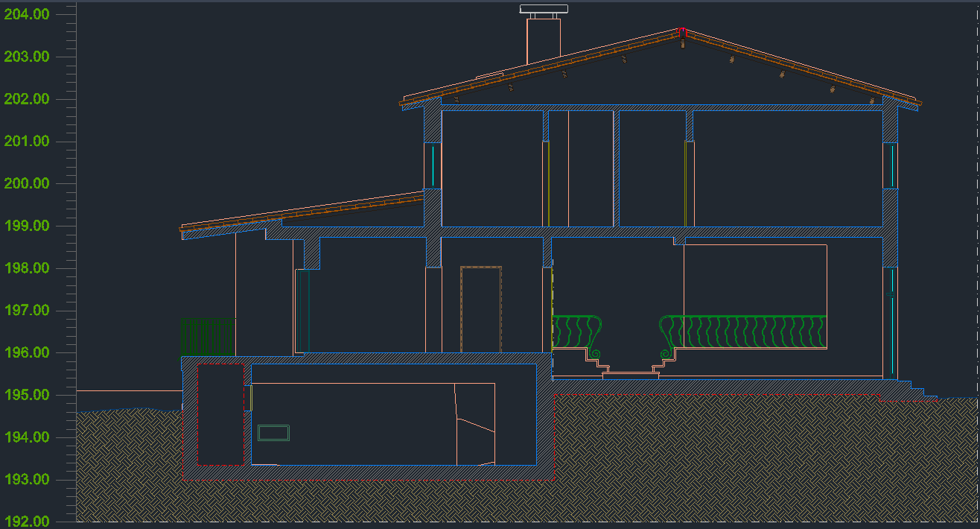
Task: Select the red dashed foundation line under the basement
Action: pos(372,481)
